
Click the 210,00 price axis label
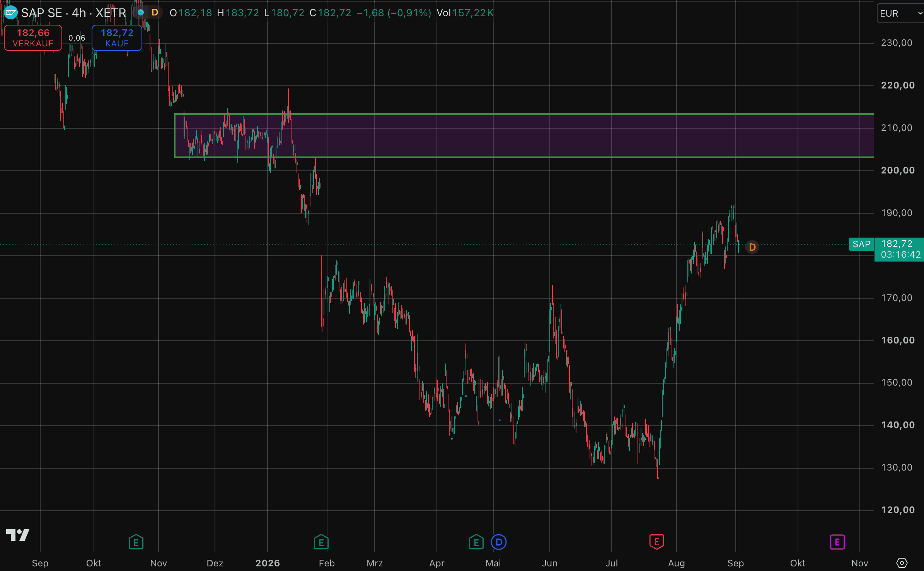click(897, 128)
